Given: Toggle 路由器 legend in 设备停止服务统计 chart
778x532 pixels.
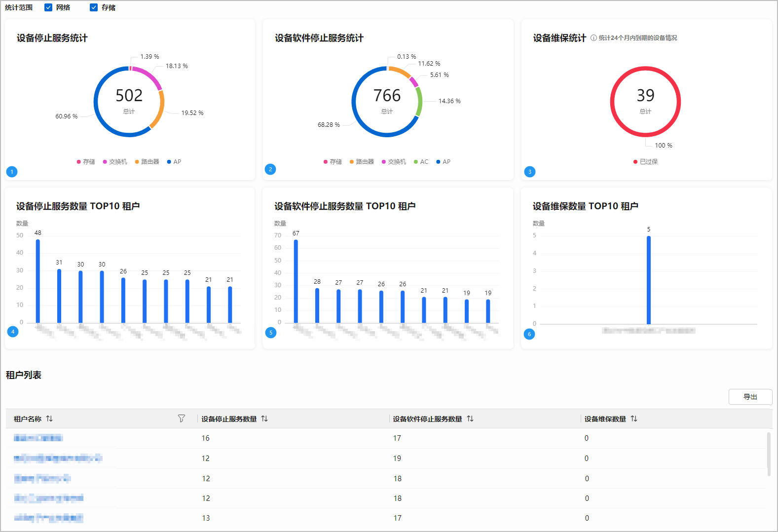Looking at the screenshot, I should click(147, 162).
